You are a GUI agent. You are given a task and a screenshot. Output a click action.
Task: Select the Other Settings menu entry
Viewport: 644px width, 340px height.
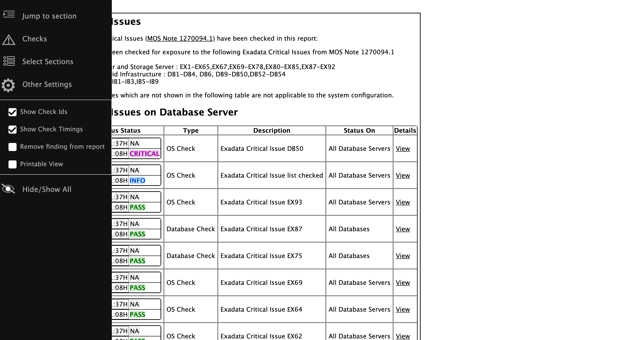point(47,85)
